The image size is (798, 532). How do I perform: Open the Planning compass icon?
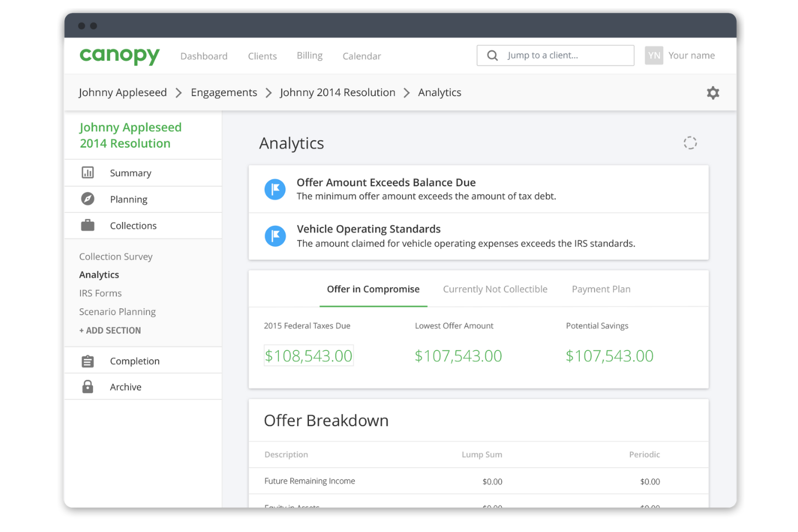[x=88, y=199]
